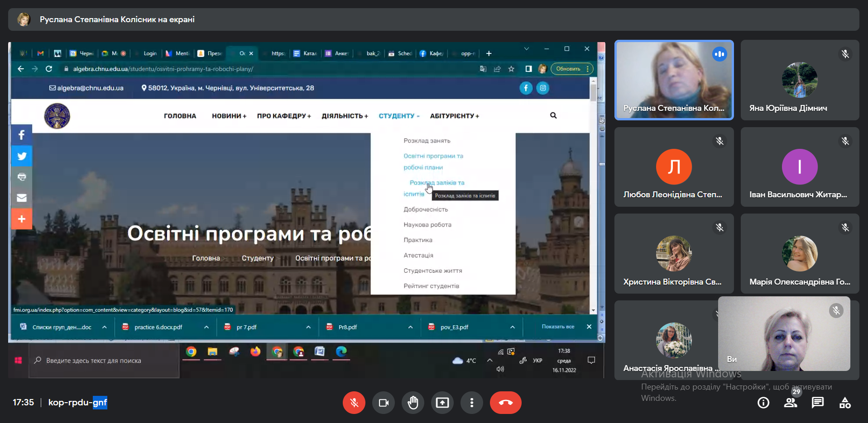Click round Facebook icon in site header
Screen dimensions: 868x423
point(526,88)
